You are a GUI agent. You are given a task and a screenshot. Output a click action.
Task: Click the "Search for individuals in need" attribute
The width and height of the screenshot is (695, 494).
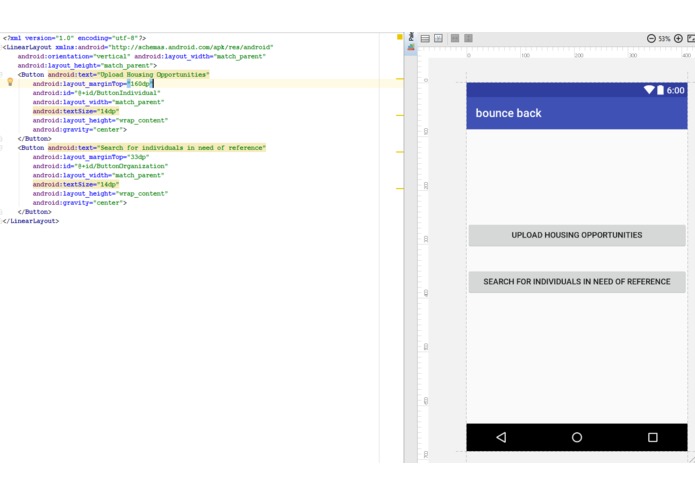point(157,148)
